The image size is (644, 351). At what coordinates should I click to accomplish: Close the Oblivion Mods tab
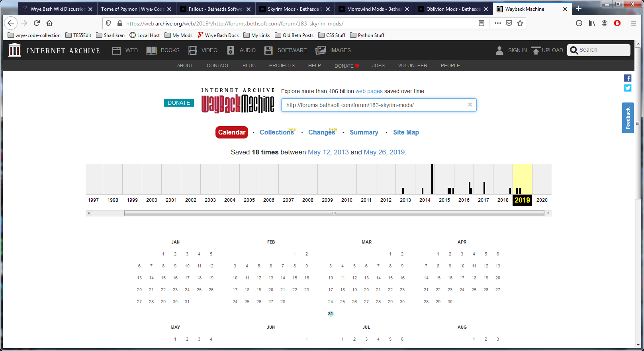[x=486, y=9]
